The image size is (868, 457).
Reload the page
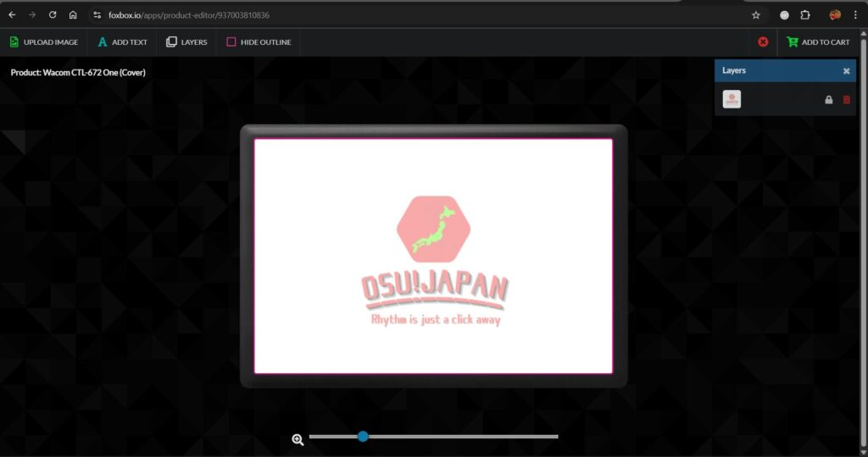click(x=53, y=15)
